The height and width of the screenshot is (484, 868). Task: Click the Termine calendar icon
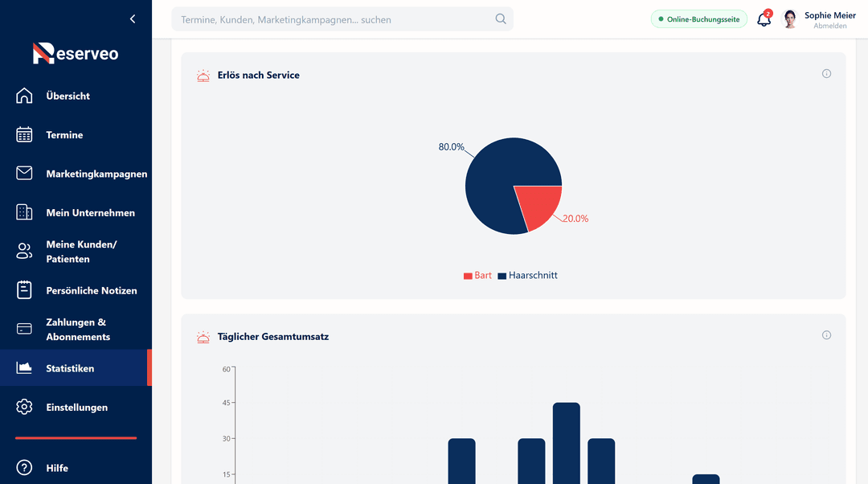point(24,134)
